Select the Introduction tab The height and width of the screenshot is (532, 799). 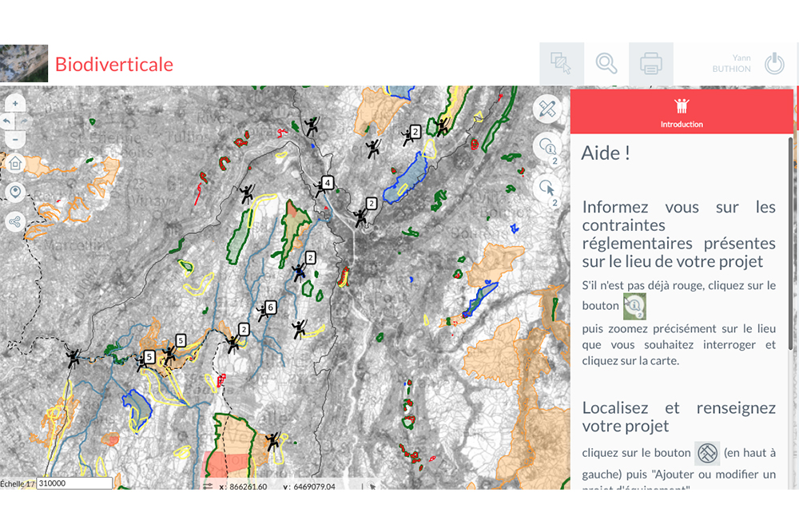click(x=682, y=111)
